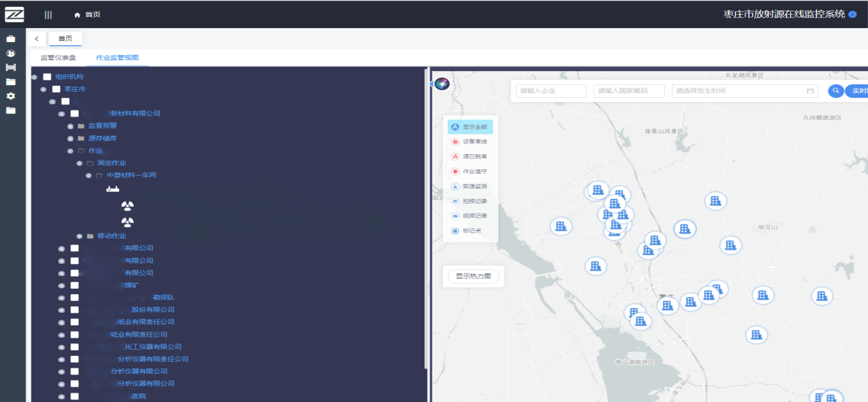
Task: Check the 枣庄市 checkbox
Action: 56,89
